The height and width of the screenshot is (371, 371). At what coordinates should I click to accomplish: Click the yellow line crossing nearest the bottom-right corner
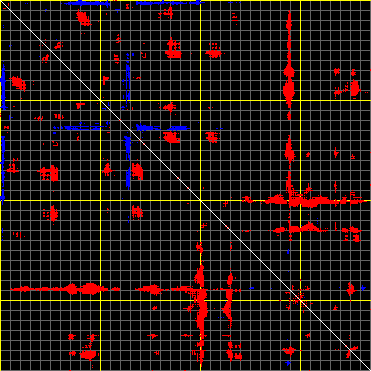[x=300, y=300]
